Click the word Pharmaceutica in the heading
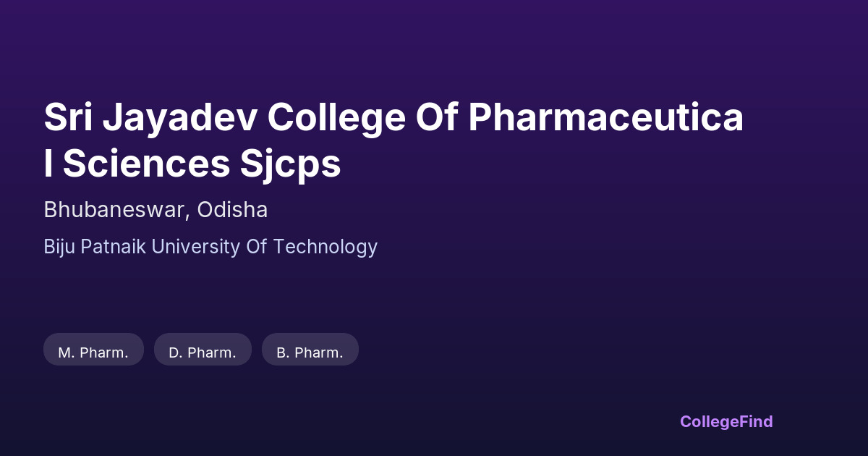Image resolution: width=868 pixels, height=456 pixels. point(605,119)
